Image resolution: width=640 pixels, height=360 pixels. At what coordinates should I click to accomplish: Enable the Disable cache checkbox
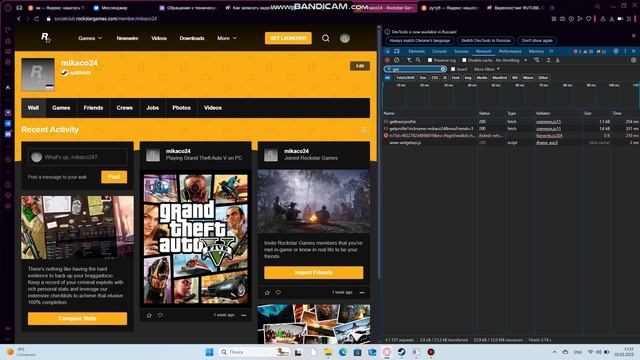tap(464, 60)
